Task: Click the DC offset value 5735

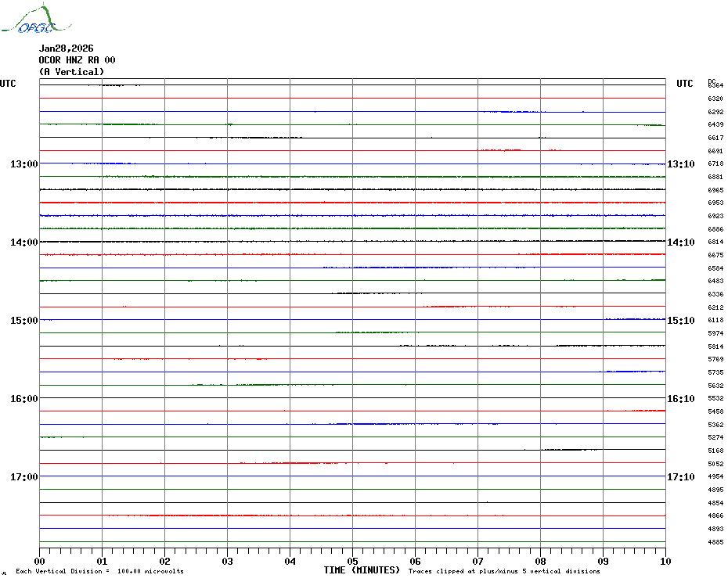Action: (715, 372)
